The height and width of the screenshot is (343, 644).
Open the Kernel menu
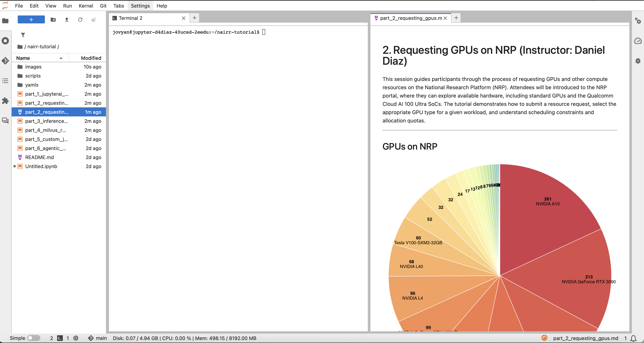[86, 6]
